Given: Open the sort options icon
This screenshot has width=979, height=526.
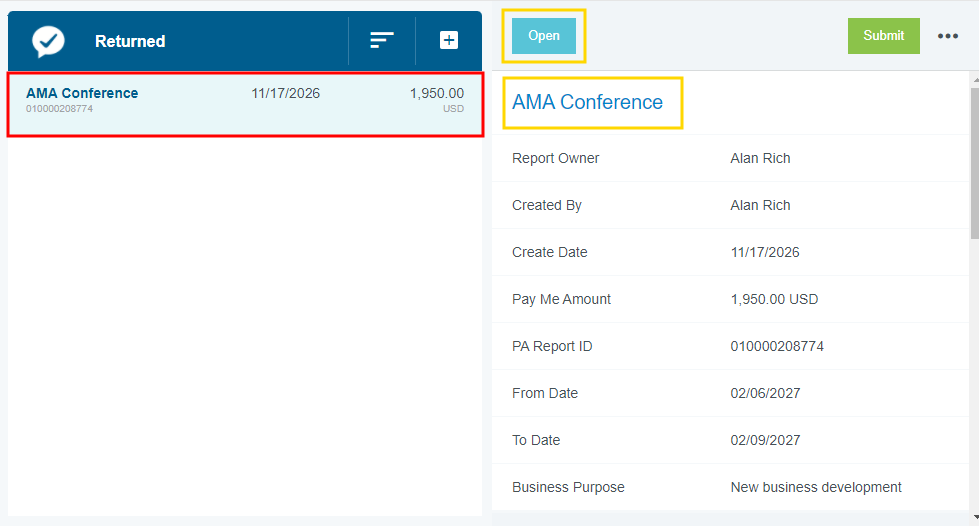Looking at the screenshot, I should coord(382,41).
